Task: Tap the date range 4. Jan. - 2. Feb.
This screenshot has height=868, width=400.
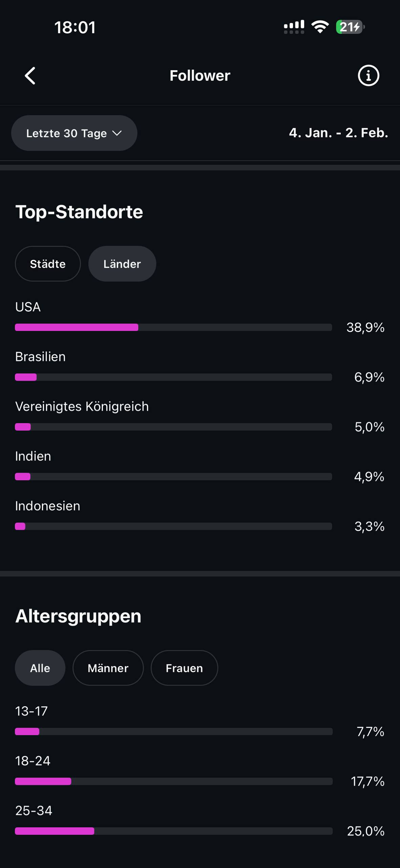Action: [x=338, y=133]
